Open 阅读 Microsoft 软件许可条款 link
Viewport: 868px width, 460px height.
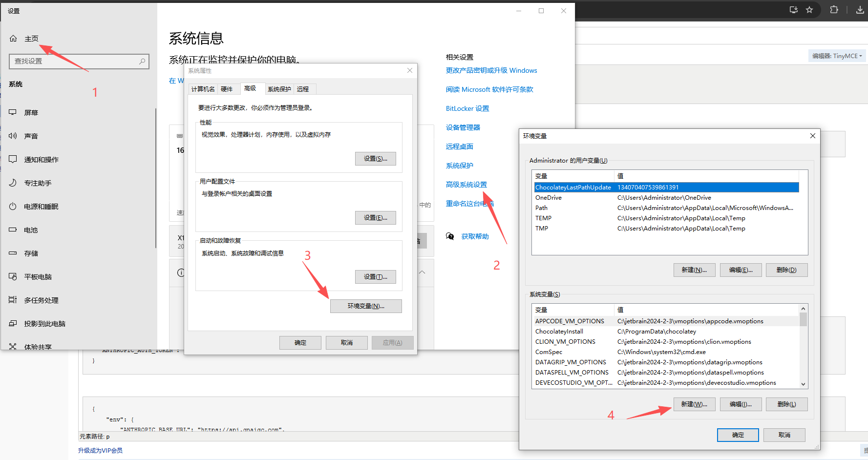[x=489, y=89]
